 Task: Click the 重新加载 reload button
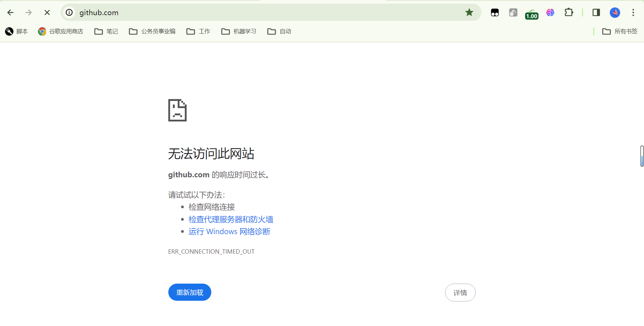pyautogui.click(x=190, y=292)
